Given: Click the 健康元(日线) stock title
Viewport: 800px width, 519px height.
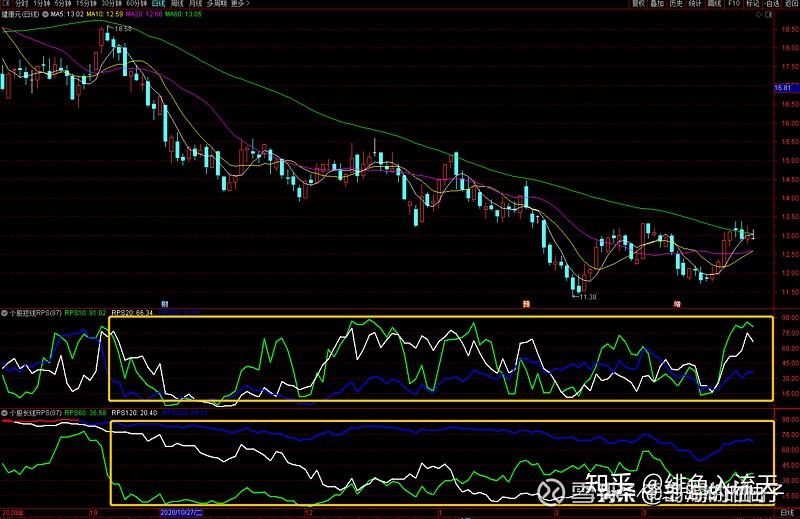Looking at the screenshot, I should click(21, 14).
